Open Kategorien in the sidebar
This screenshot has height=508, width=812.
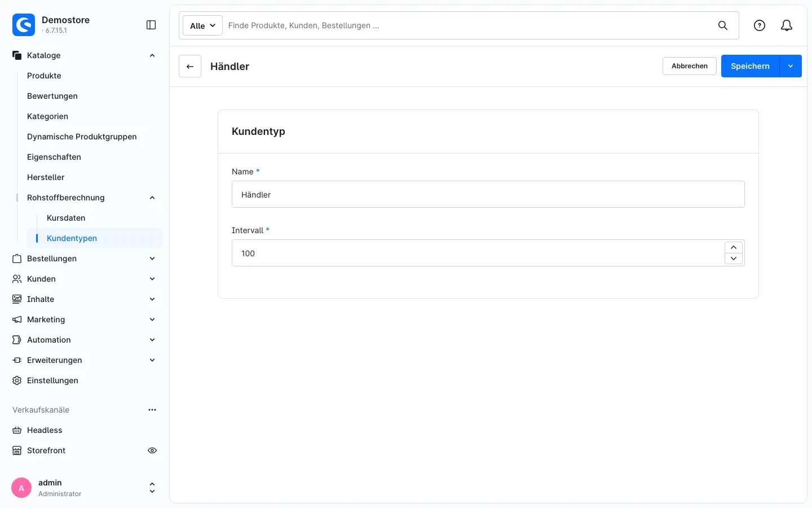47,116
